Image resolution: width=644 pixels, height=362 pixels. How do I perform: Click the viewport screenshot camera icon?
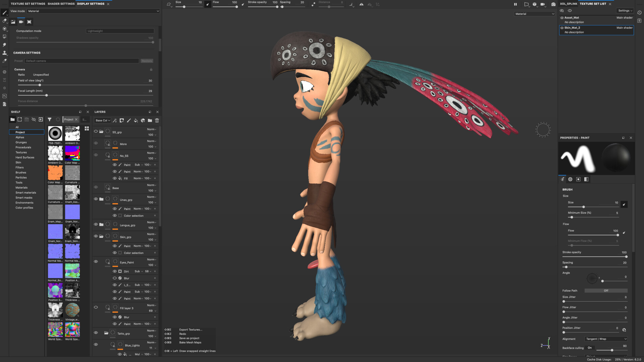click(553, 4)
